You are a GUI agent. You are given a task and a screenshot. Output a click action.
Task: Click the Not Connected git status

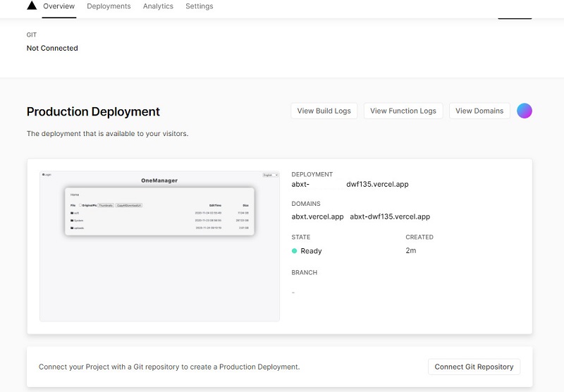coord(52,48)
